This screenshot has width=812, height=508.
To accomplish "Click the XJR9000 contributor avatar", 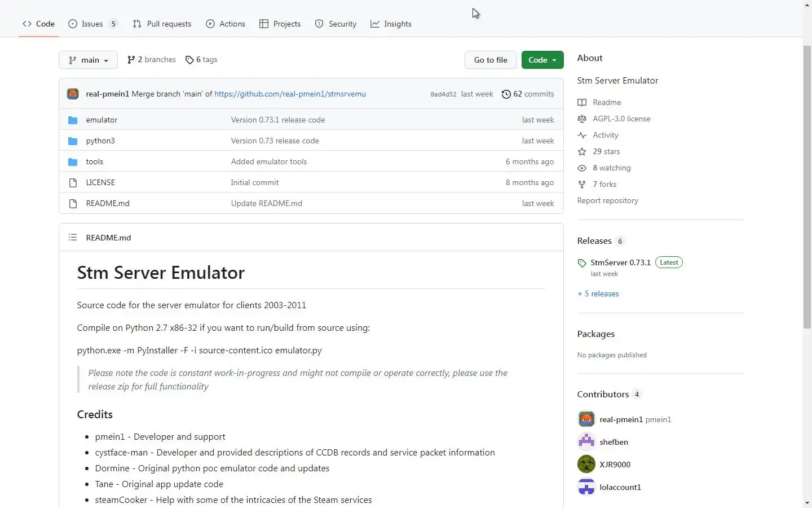I will coord(586,464).
